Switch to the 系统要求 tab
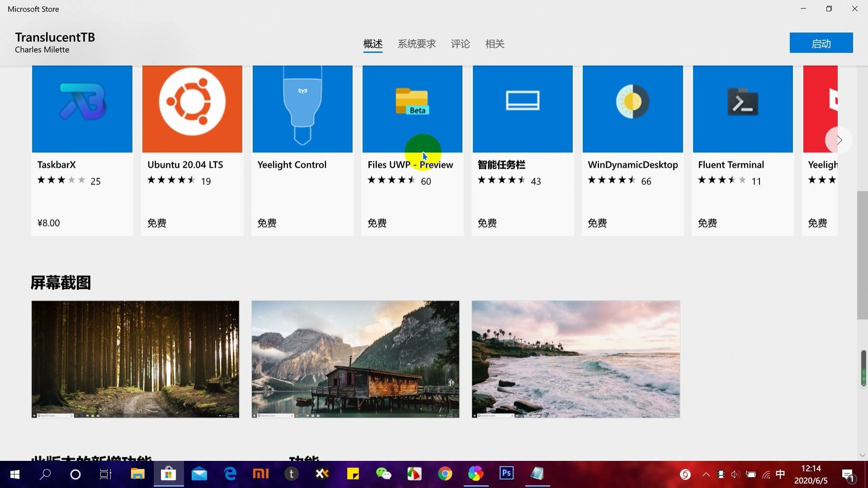The height and width of the screenshot is (488, 868). (x=417, y=44)
